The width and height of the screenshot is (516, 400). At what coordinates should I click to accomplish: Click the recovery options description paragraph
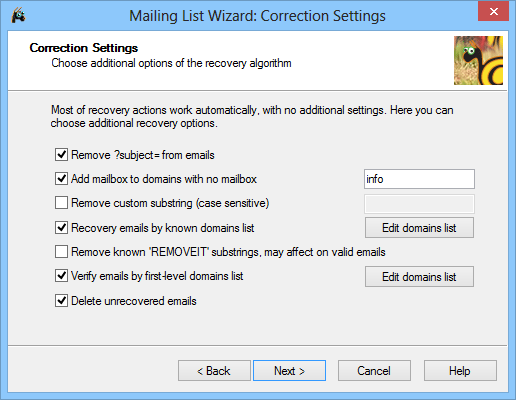pos(252,117)
